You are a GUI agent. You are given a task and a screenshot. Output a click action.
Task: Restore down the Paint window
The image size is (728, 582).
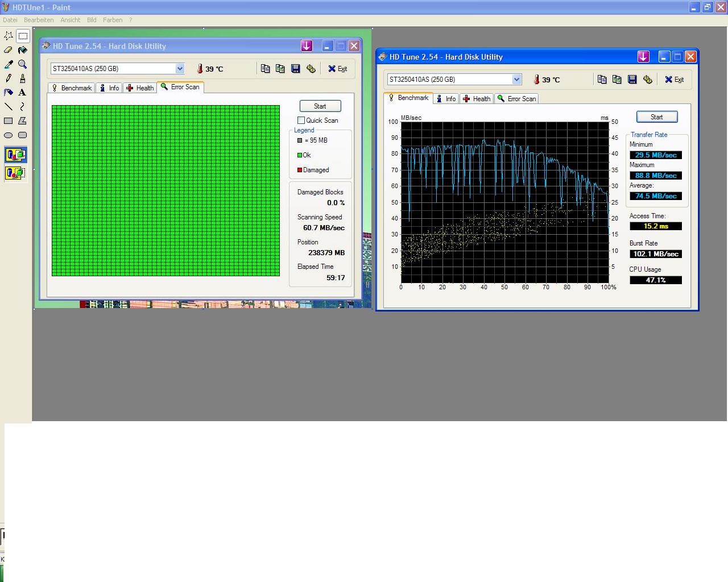[708, 7]
